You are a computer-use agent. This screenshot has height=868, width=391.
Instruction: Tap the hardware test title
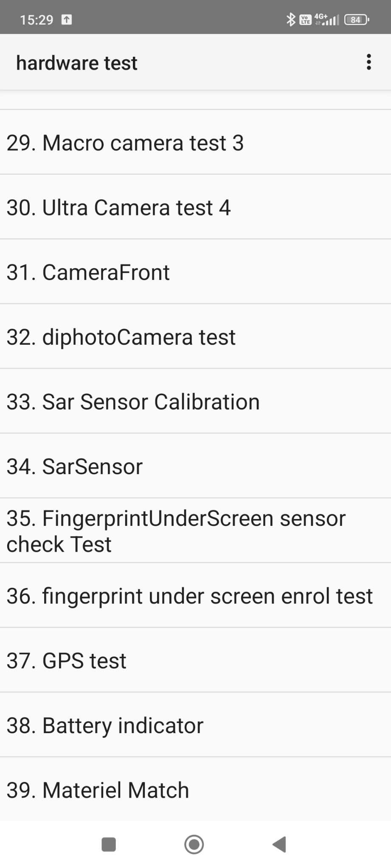77,63
